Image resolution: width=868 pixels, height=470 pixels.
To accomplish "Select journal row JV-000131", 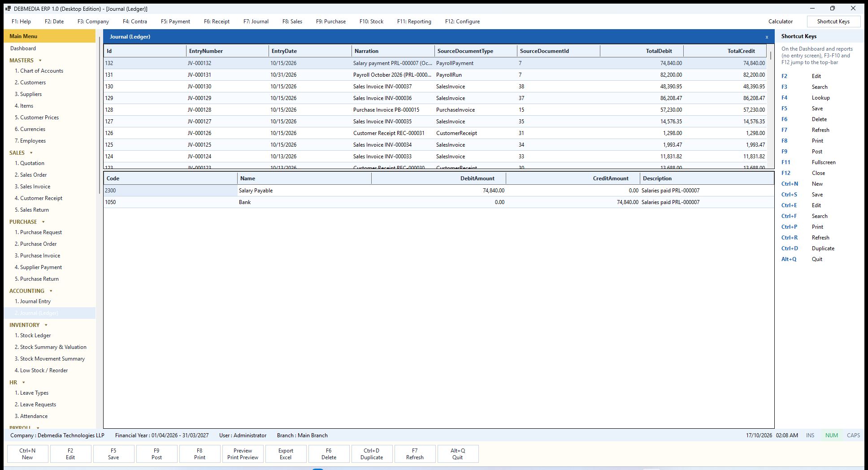I will [435, 75].
